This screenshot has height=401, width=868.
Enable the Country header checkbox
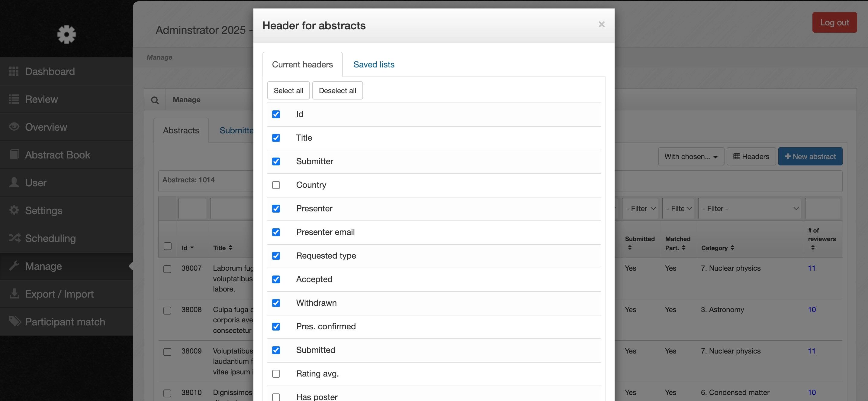[x=276, y=185]
